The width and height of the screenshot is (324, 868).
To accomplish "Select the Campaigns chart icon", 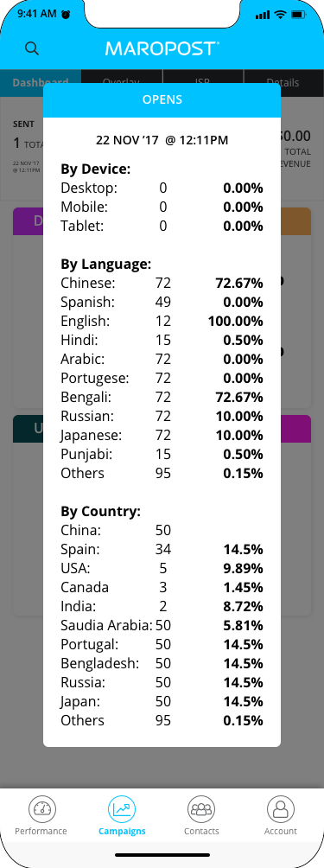I will pos(122,808).
